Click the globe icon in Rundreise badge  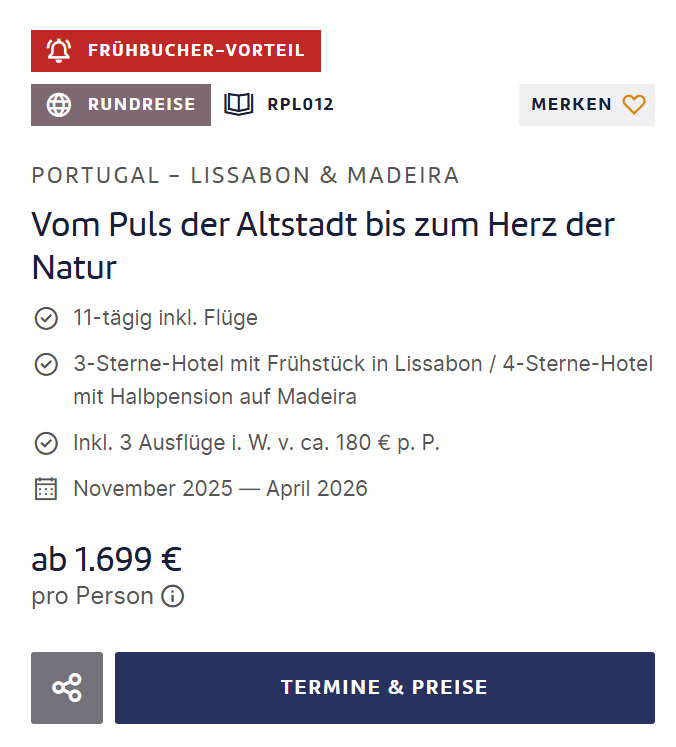click(59, 105)
